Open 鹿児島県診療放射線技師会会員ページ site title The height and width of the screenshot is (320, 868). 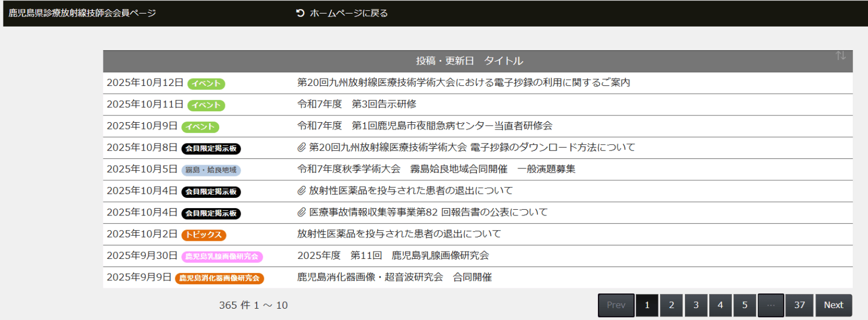click(x=82, y=13)
